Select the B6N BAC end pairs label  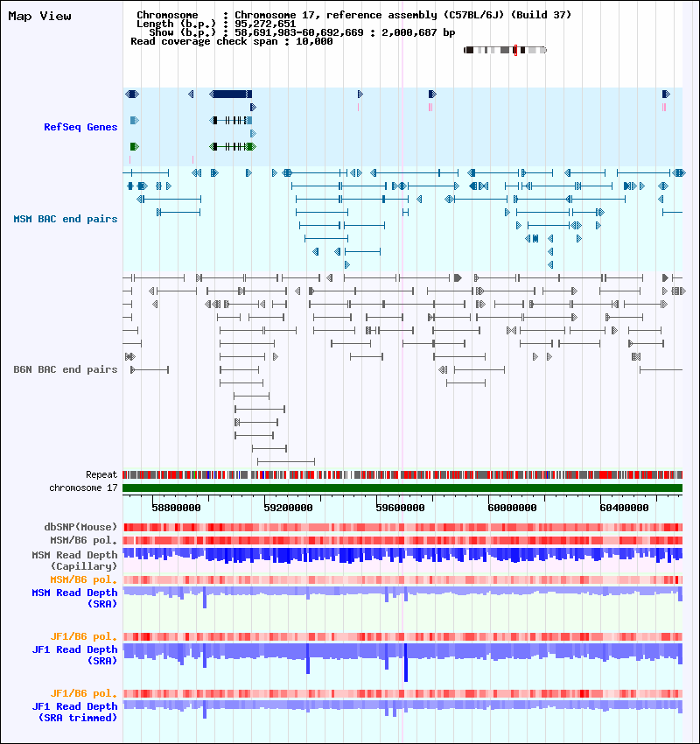[x=66, y=369]
